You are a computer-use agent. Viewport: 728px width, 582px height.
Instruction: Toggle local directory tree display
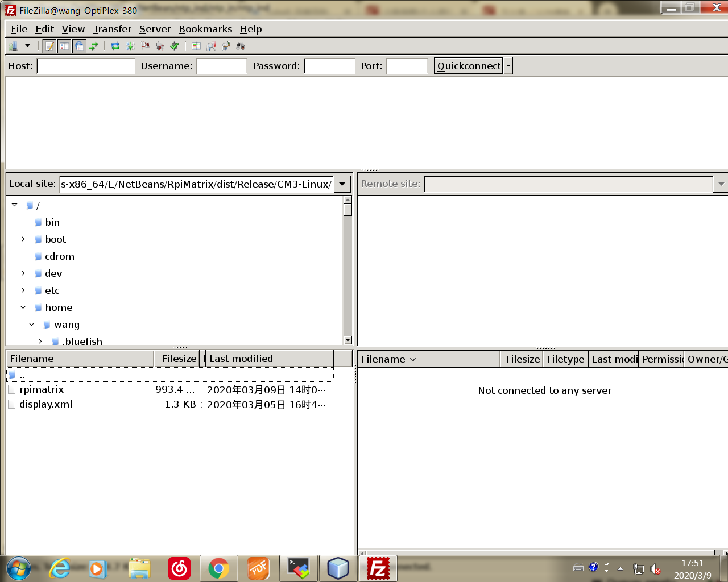coord(65,46)
